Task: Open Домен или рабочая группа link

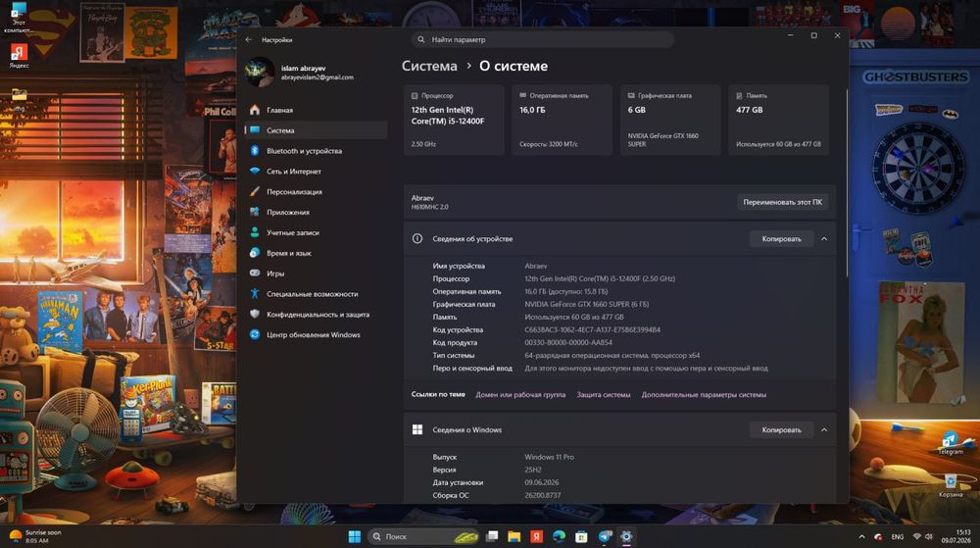Action: 520,395
